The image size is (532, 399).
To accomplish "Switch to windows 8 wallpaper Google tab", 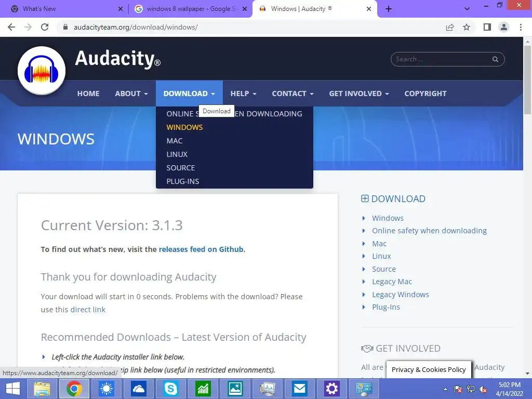I will pyautogui.click(x=190, y=9).
